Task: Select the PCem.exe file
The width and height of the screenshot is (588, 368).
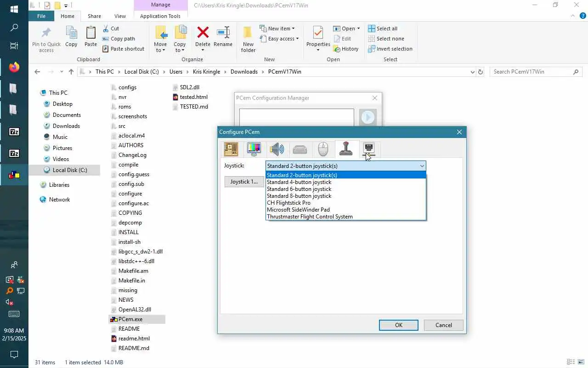Action: (130, 319)
